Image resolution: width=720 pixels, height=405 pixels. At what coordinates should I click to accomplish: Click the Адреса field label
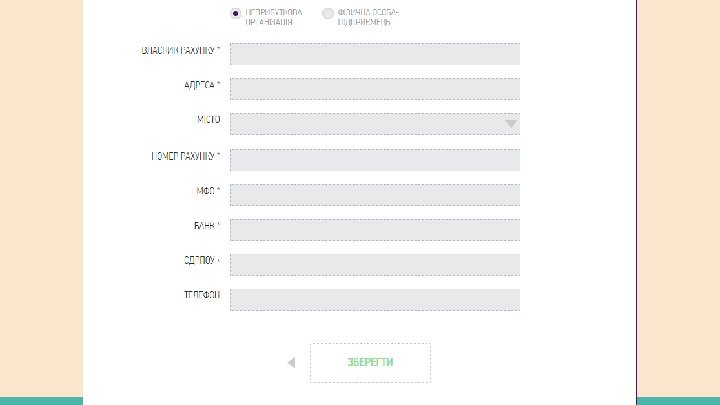click(201, 85)
